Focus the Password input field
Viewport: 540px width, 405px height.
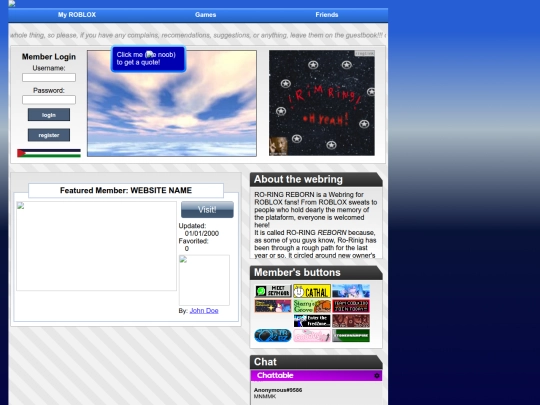(49, 100)
